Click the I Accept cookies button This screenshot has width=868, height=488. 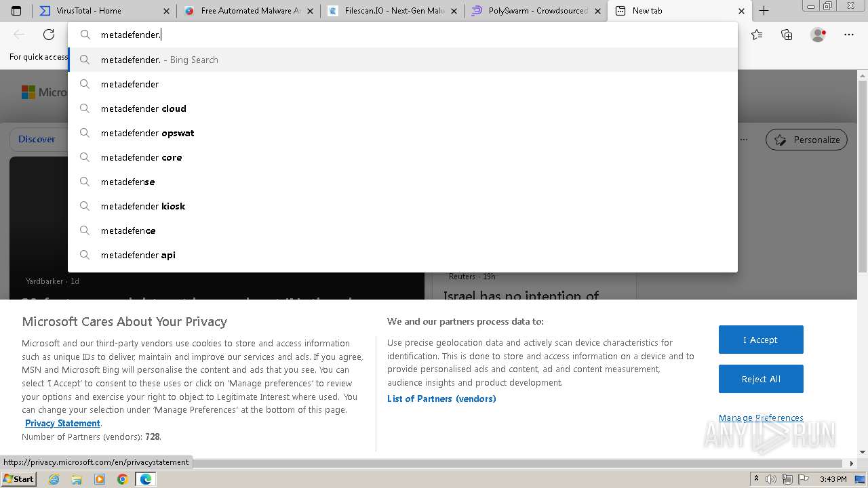[x=761, y=340]
